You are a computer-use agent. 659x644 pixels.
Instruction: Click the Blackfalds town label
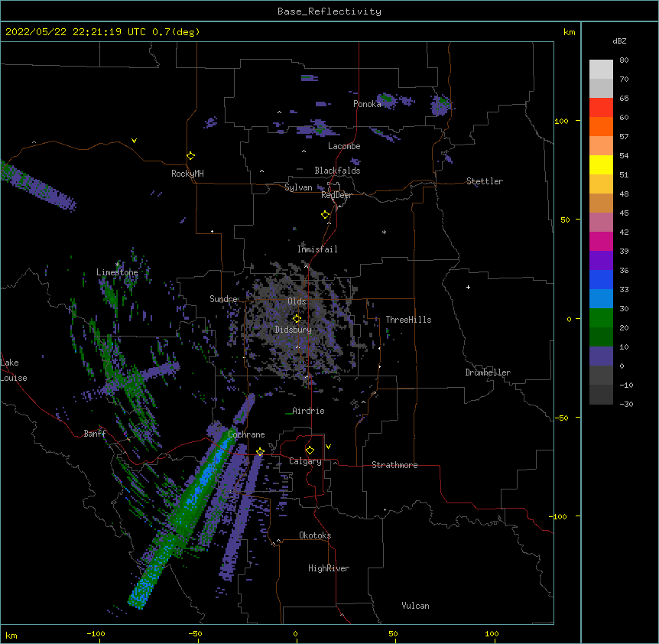coord(337,171)
